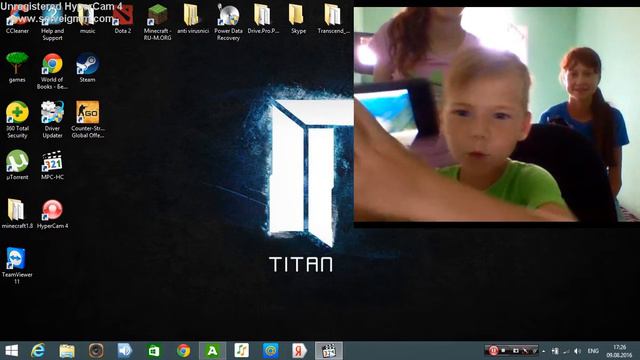This screenshot has height=360, width=640.
Task: Open 360 Total Security shortcut
Action: coord(17,120)
